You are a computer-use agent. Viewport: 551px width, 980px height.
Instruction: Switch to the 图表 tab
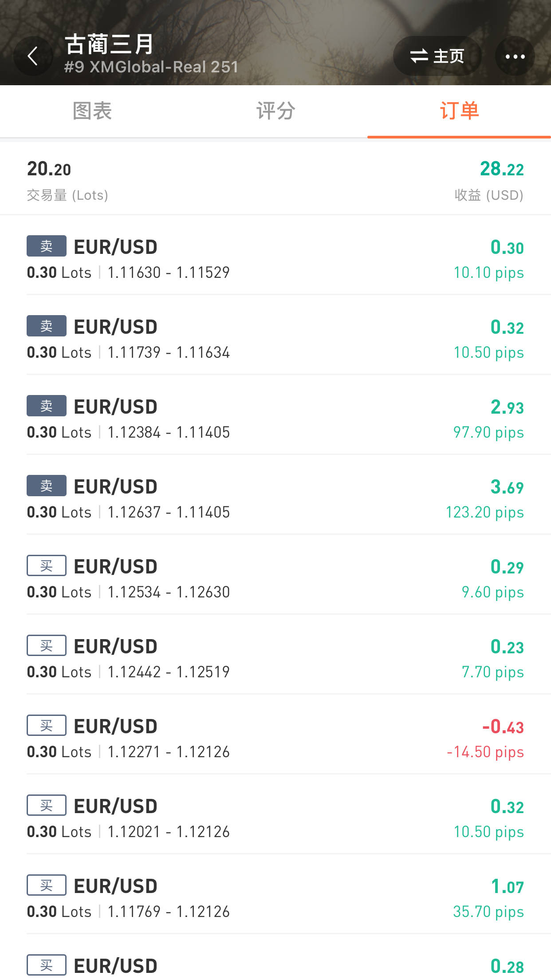click(92, 111)
